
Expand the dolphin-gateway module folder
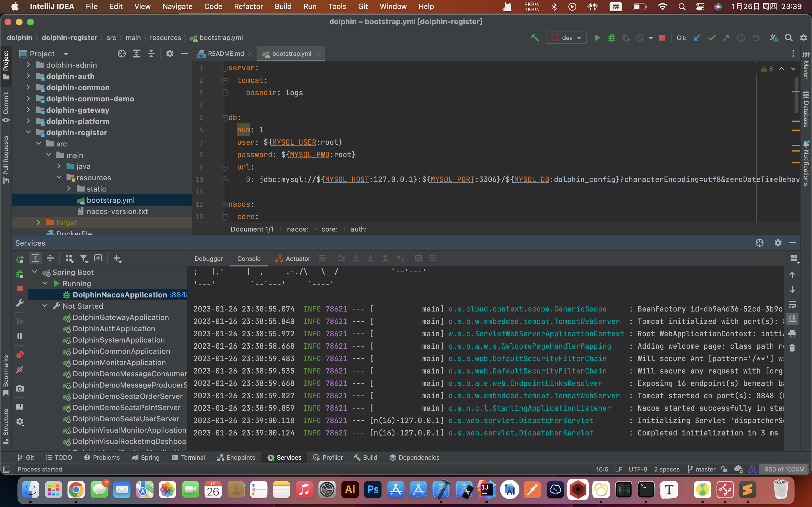[28, 110]
